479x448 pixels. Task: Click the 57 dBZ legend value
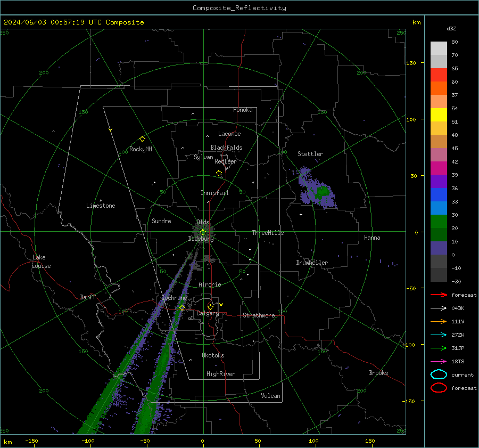[x=455, y=95]
